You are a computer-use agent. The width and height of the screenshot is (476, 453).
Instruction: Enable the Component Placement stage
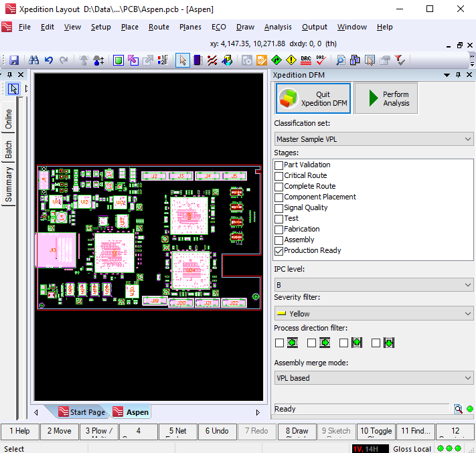[x=279, y=197]
